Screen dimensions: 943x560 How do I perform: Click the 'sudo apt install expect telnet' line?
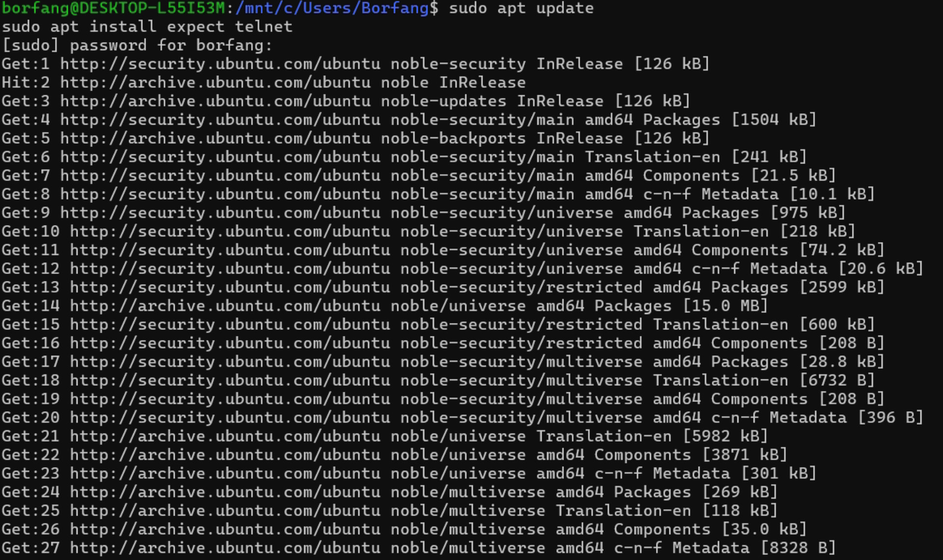click(x=147, y=27)
